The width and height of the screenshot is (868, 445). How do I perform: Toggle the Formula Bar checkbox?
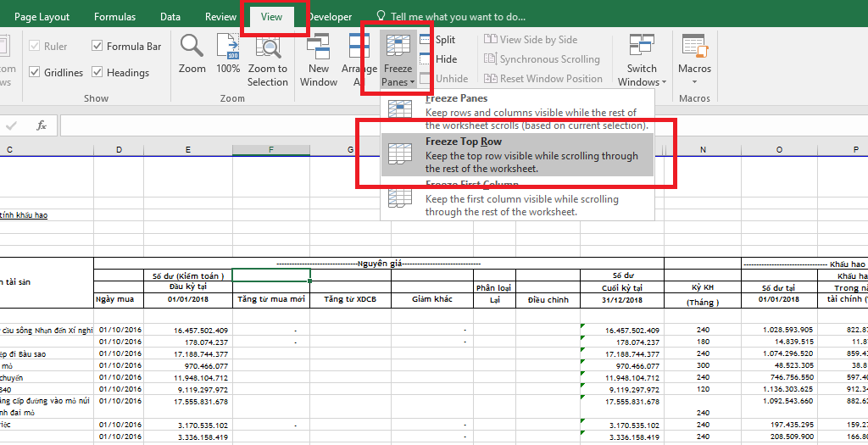[x=98, y=47]
